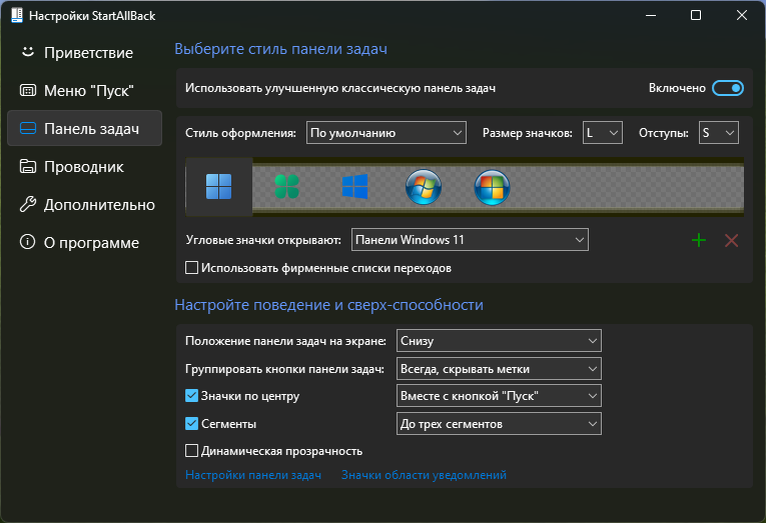
Task: Open the Стиль оформления dropdown
Action: click(386, 133)
